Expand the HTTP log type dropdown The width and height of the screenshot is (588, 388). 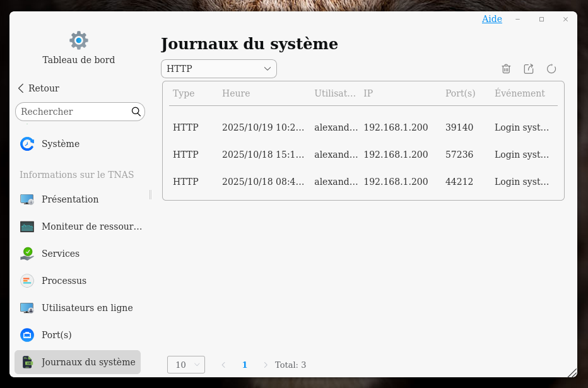pos(218,69)
